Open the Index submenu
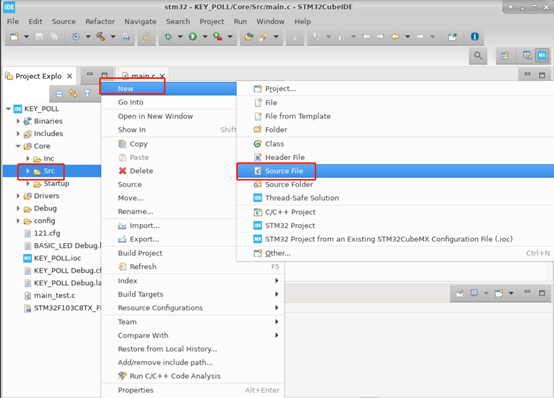The height and width of the screenshot is (398, 554). point(193,281)
